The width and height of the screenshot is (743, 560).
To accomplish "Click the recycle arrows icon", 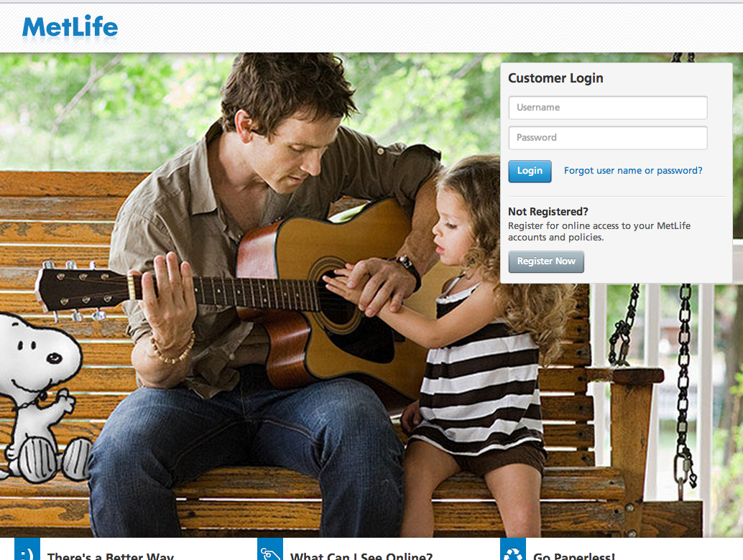I will pos(513,549).
